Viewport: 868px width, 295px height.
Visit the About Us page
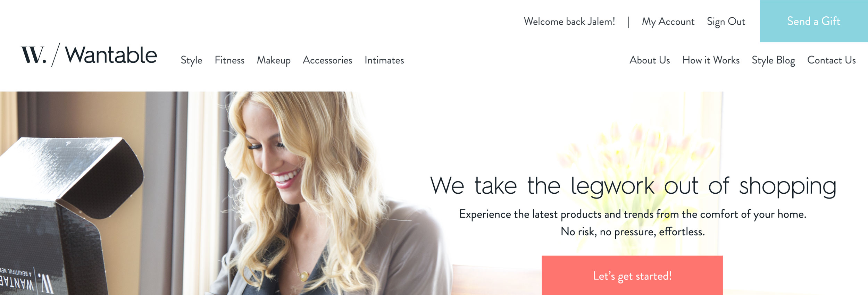coord(650,60)
